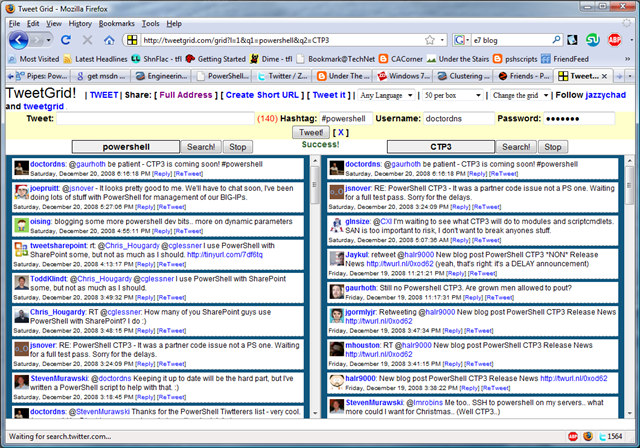Click the stop loading X icon
Screen dimensions: 640x448
click(87, 40)
